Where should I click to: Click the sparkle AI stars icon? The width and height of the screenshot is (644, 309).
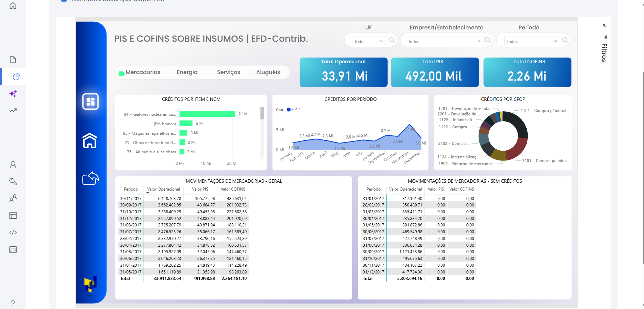(x=13, y=94)
